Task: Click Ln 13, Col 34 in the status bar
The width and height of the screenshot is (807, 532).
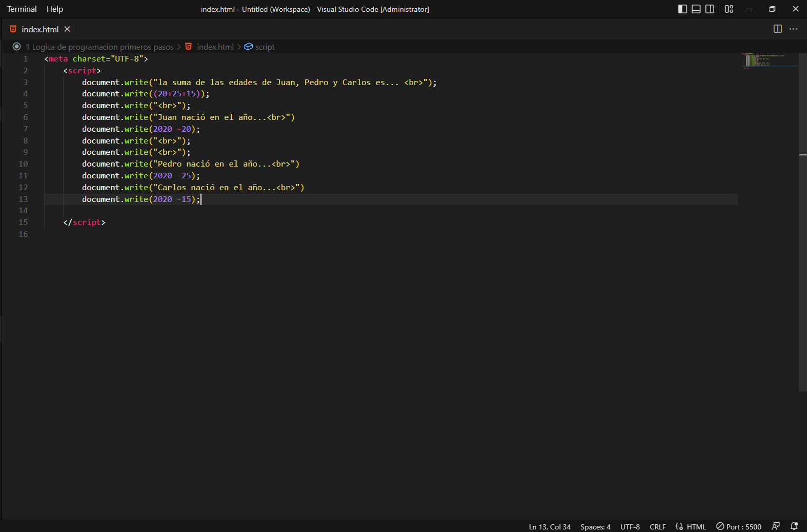Action: pos(550,527)
